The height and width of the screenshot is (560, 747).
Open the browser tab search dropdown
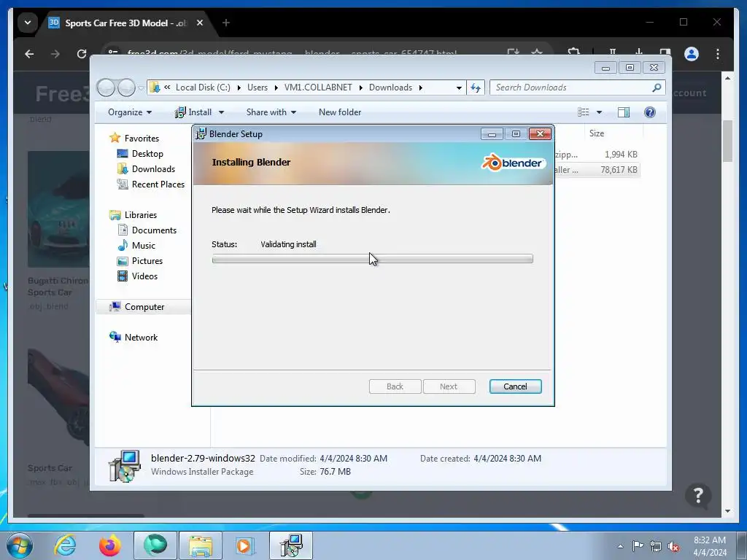pyautogui.click(x=28, y=23)
